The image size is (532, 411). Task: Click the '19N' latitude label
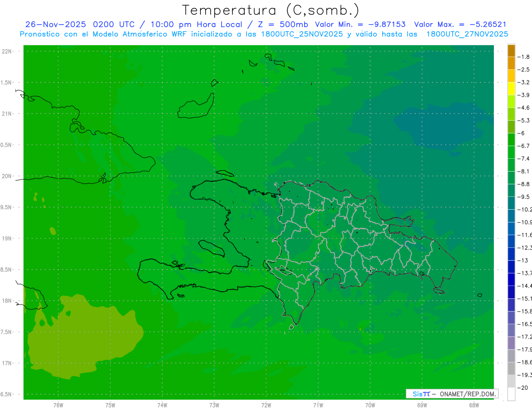pos(7,239)
